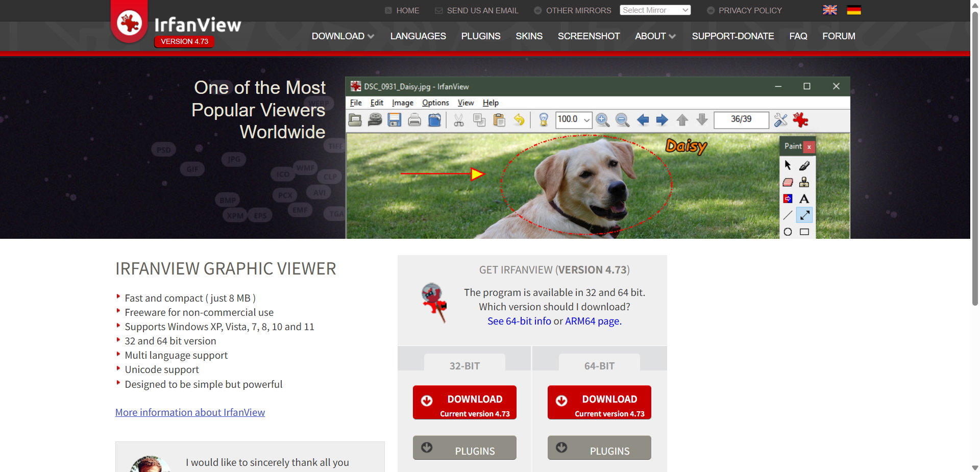
Task: Select the Brush tool in the Paint panel
Action: pos(804,165)
